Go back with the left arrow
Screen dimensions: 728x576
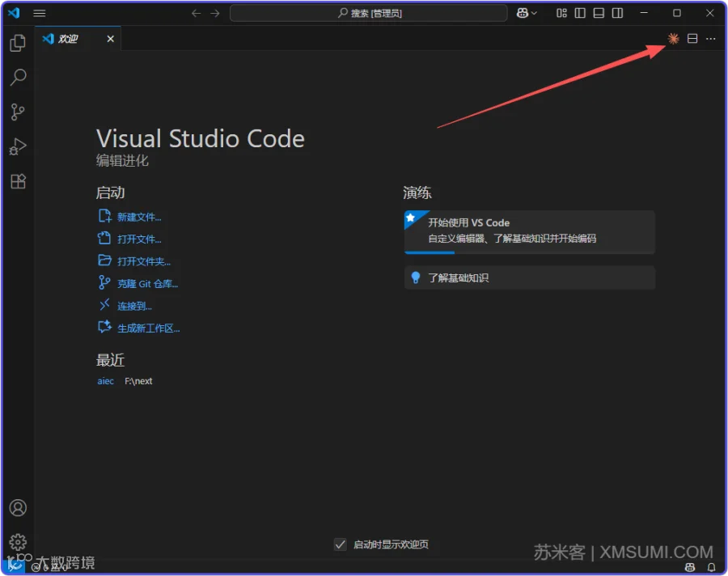[197, 13]
